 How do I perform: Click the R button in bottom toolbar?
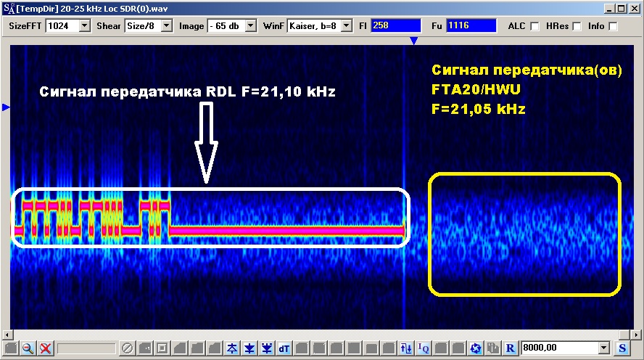point(511,348)
